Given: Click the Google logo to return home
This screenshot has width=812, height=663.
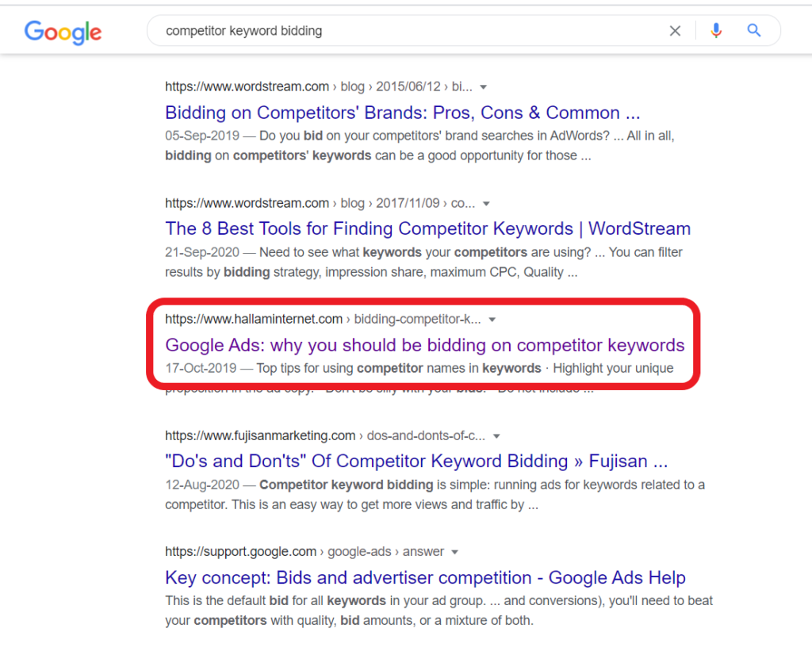Looking at the screenshot, I should (63, 33).
